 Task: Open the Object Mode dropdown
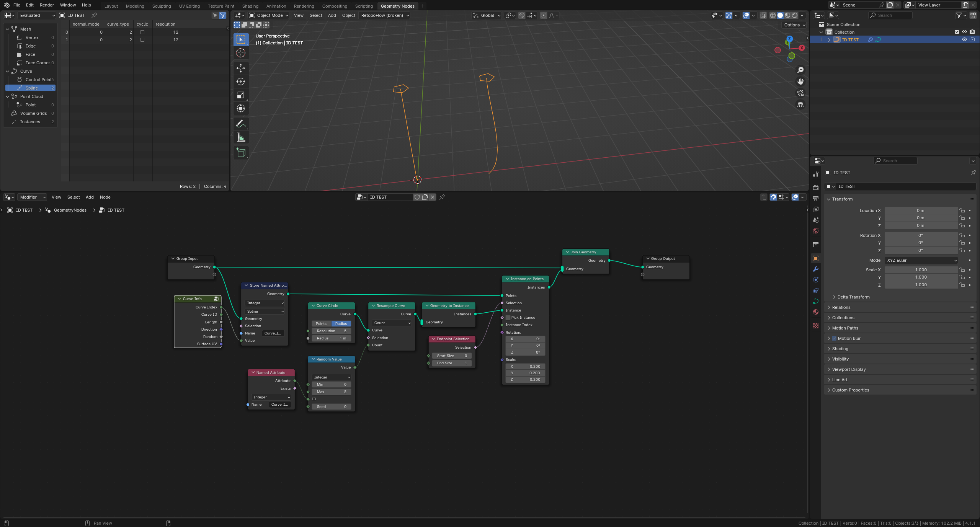click(269, 15)
